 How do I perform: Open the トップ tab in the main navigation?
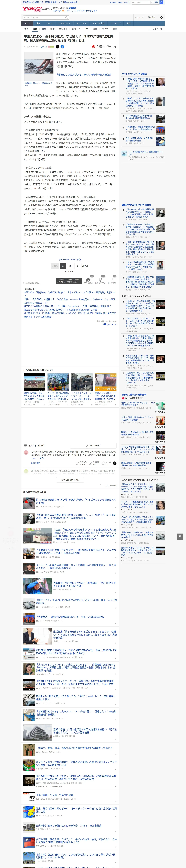[27, 24]
